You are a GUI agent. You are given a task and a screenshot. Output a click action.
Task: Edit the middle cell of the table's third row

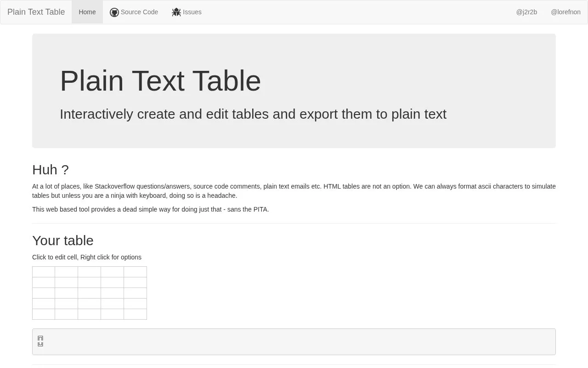pos(89,293)
